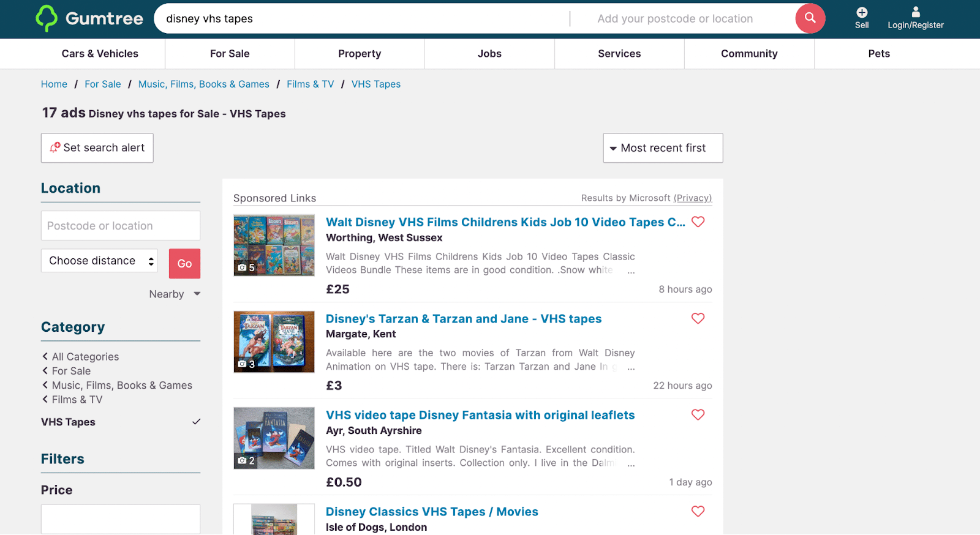Open Disney's Tarzan & Tarzan and Jane ad

click(464, 319)
